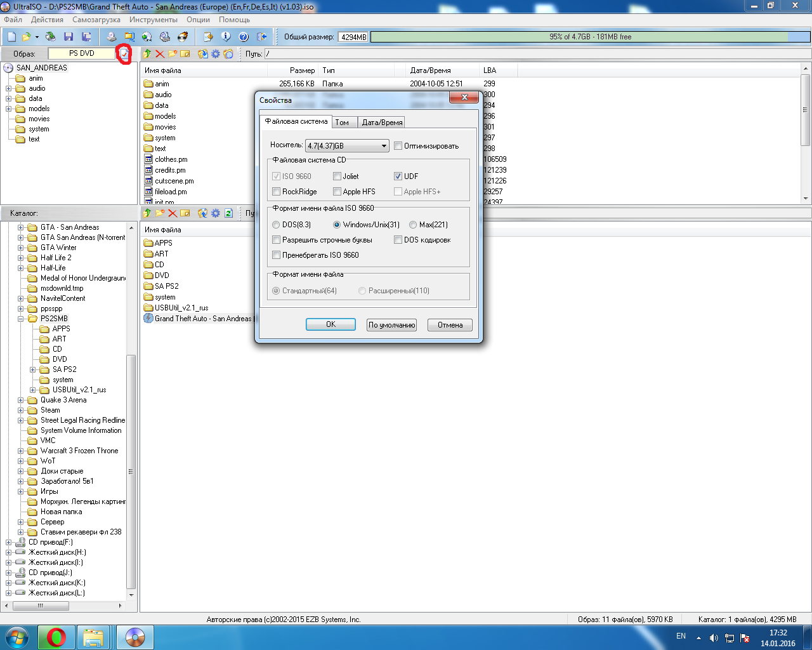This screenshot has height=650, width=812.
Task: Open the Инструменты menu
Action: point(154,20)
